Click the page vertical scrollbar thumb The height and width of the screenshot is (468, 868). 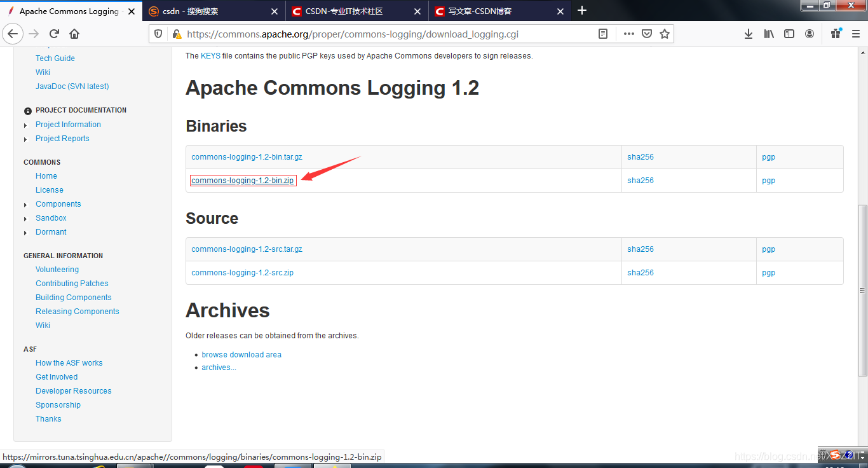click(x=862, y=289)
